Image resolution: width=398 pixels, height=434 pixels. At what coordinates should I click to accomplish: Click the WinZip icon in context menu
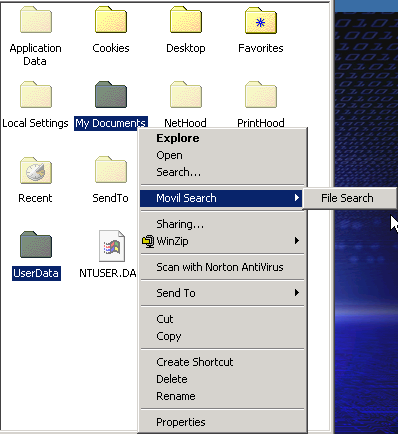coord(148,241)
